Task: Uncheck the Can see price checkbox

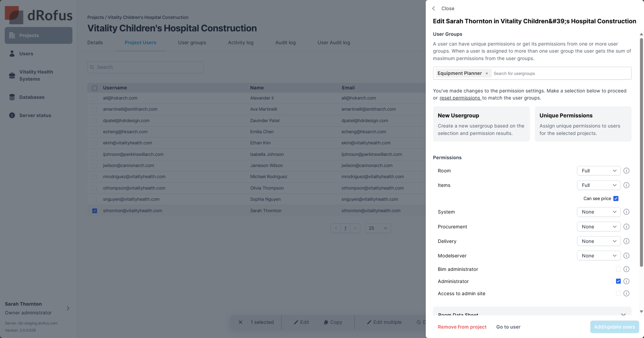Action: click(616, 199)
